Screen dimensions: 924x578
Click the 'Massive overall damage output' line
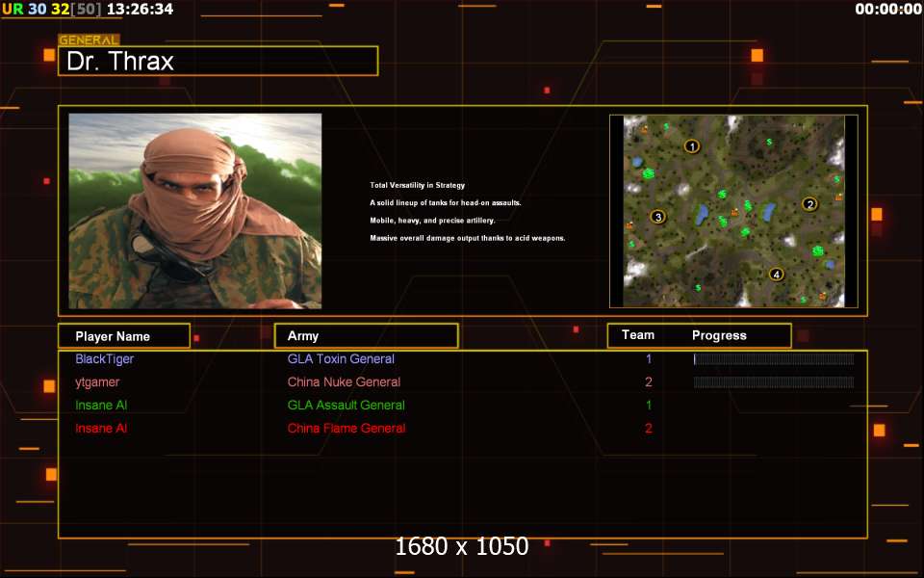pyautogui.click(x=468, y=238)
